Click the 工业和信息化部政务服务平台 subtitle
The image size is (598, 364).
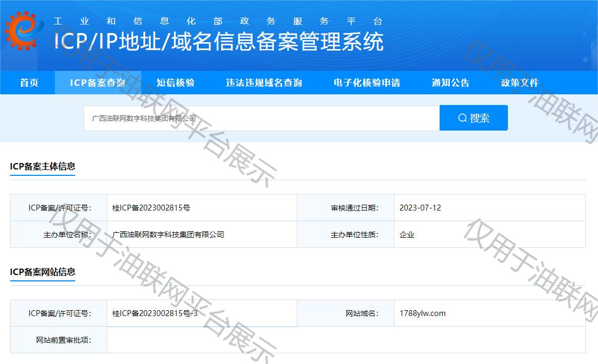coord(218,21)
